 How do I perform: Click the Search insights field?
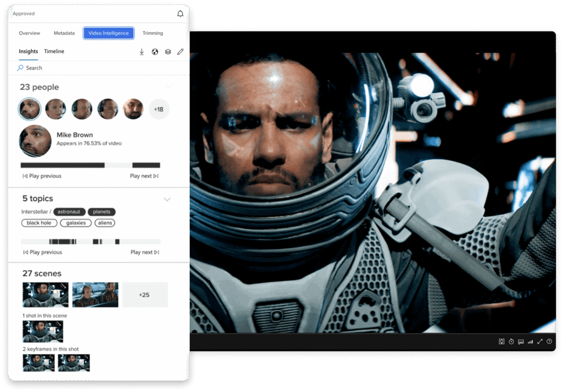tap(99, 68)
